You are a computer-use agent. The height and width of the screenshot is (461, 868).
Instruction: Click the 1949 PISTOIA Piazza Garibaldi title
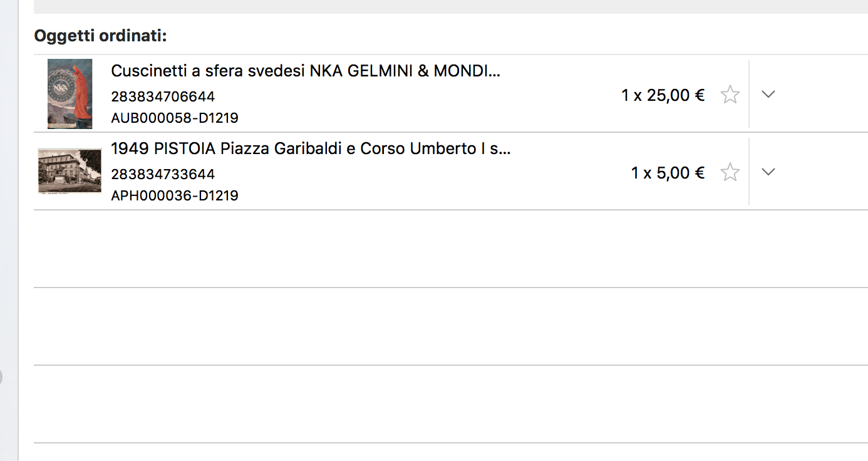(x=311, y=148)
